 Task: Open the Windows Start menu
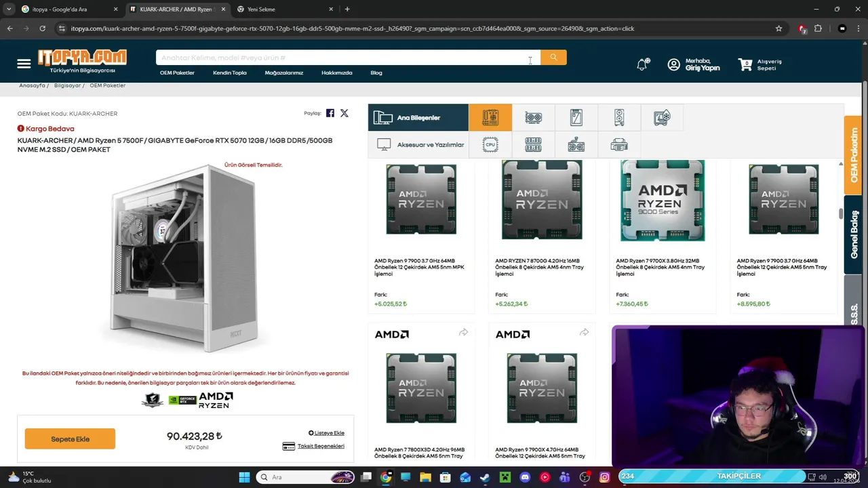(244, 477)
